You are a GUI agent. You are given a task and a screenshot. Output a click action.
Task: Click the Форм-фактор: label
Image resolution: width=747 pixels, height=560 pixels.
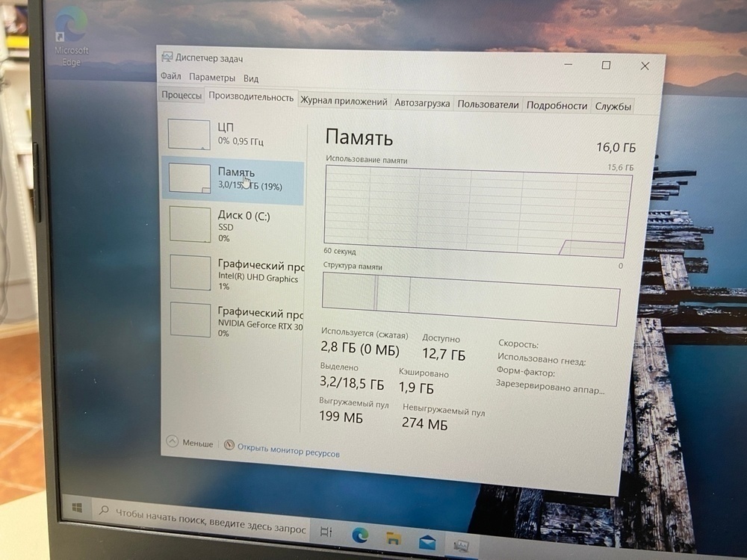(525, 371)
